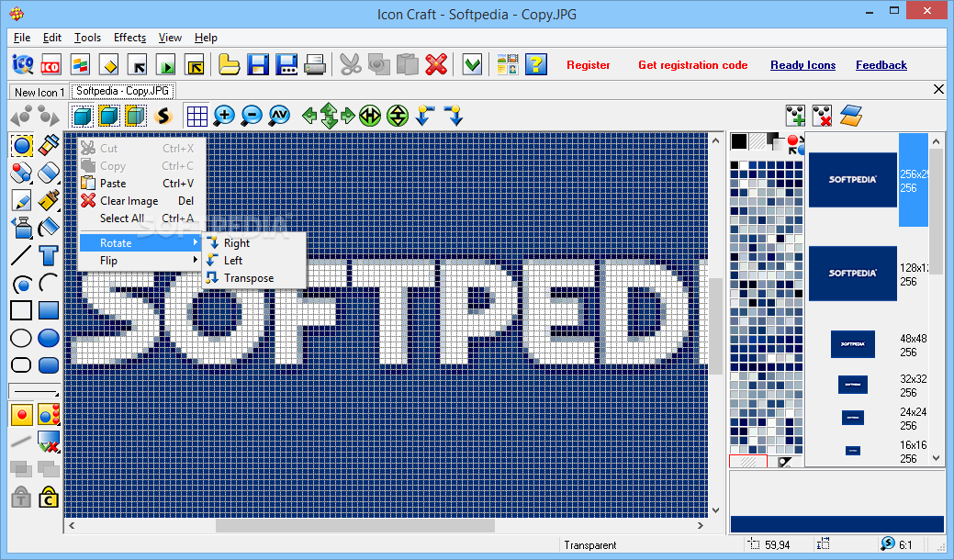Viewport: 954px width, 560px height.
Task: Click the open folder toolbar icon
Action: point(229,64)
